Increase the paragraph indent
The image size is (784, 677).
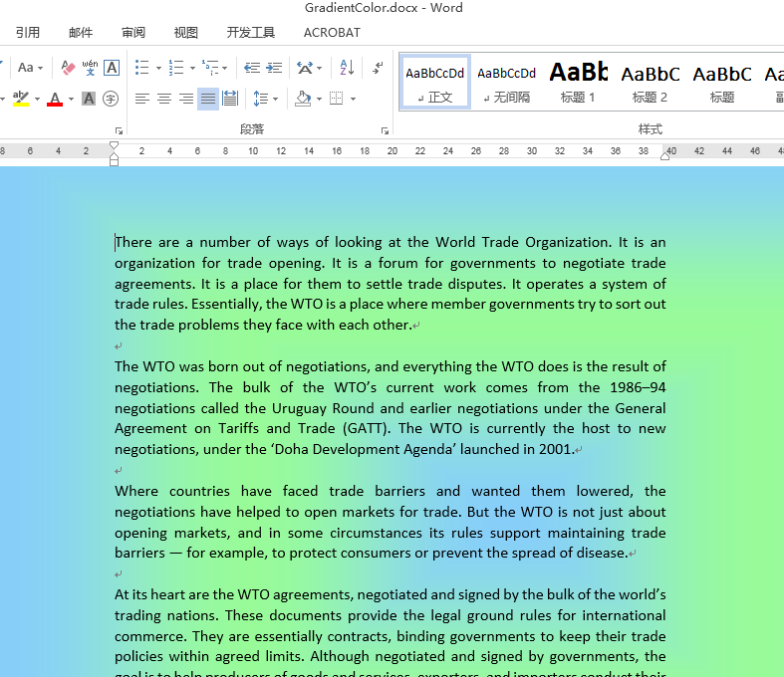tap(274, 68)
